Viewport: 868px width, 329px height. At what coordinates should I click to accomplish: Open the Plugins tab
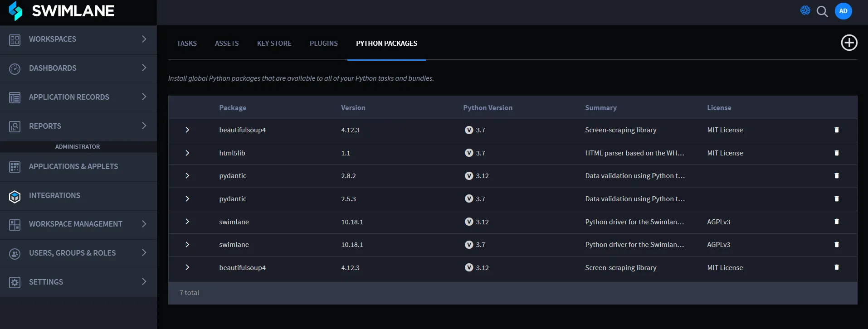click(323, 44)
